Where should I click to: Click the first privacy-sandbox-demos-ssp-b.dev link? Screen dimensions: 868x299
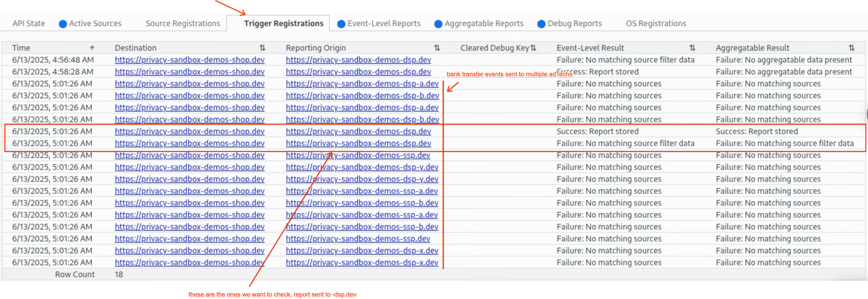362,203
